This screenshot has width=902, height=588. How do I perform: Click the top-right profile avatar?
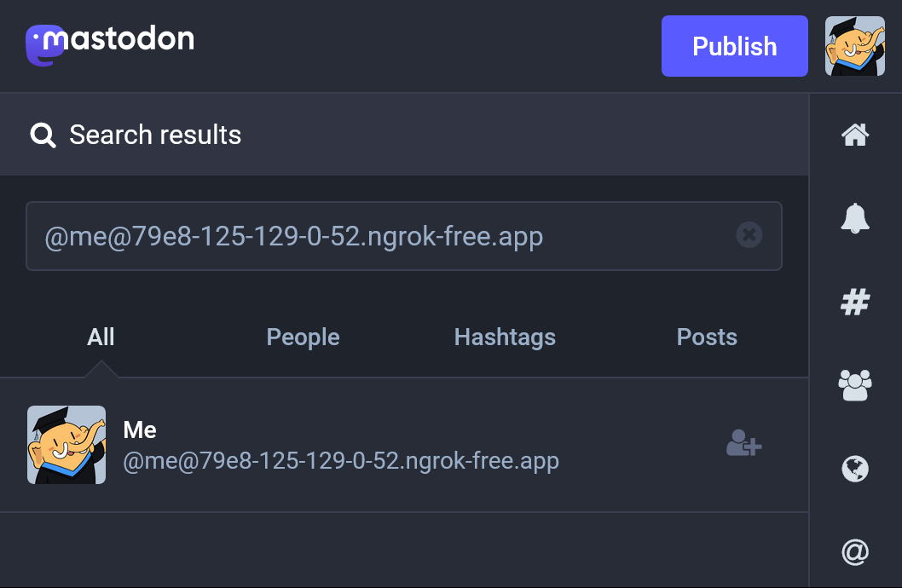tap(854, 46)
